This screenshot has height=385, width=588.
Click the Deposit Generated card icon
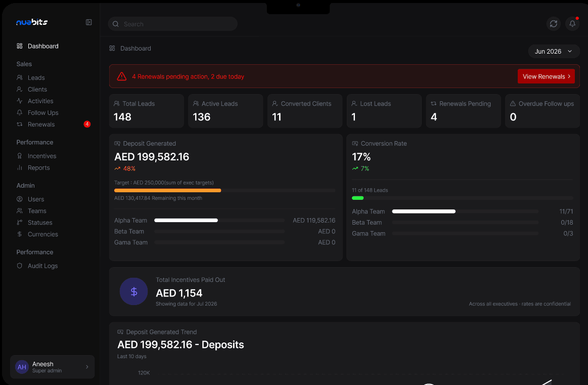click(117, 144)
